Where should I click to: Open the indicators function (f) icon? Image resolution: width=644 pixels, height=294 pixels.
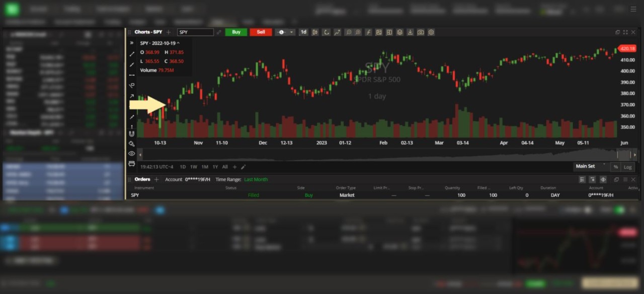coord(368,32)
